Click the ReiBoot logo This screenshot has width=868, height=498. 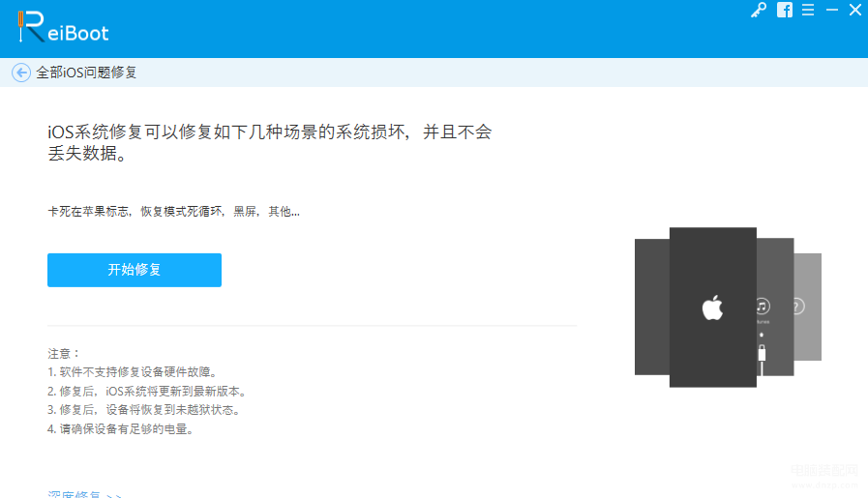point(63,27)
